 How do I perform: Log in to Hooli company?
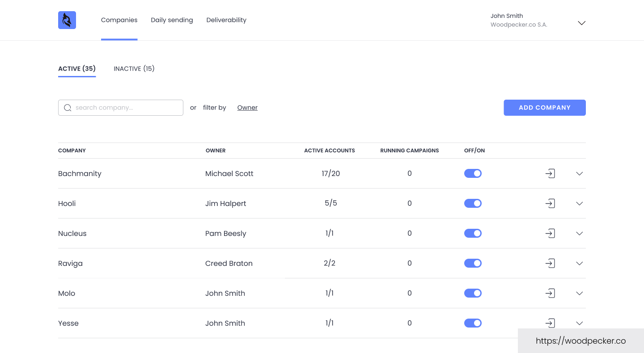pos(550,203)
